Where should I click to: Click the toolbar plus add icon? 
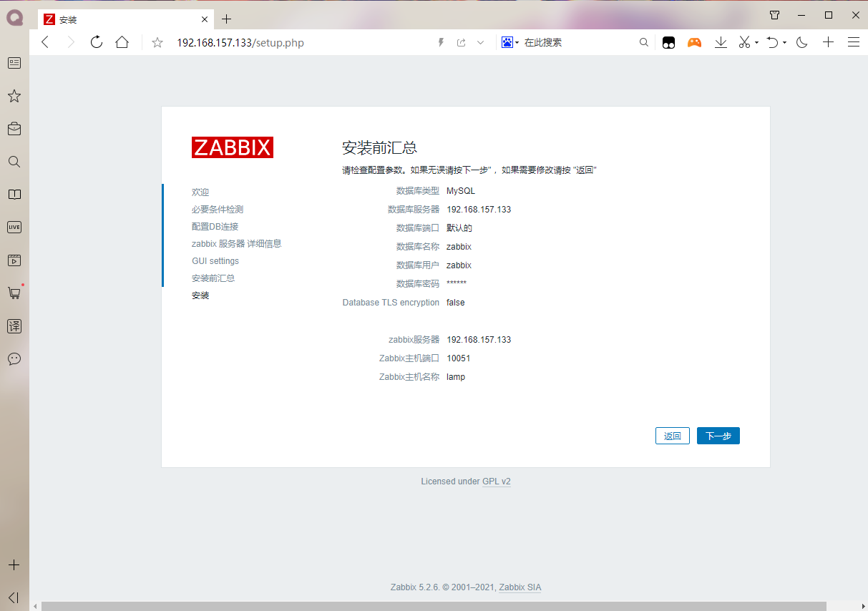828,43
